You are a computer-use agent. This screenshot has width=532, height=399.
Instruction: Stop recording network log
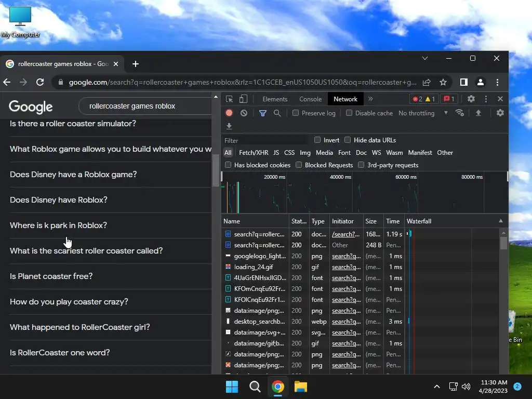229,113
